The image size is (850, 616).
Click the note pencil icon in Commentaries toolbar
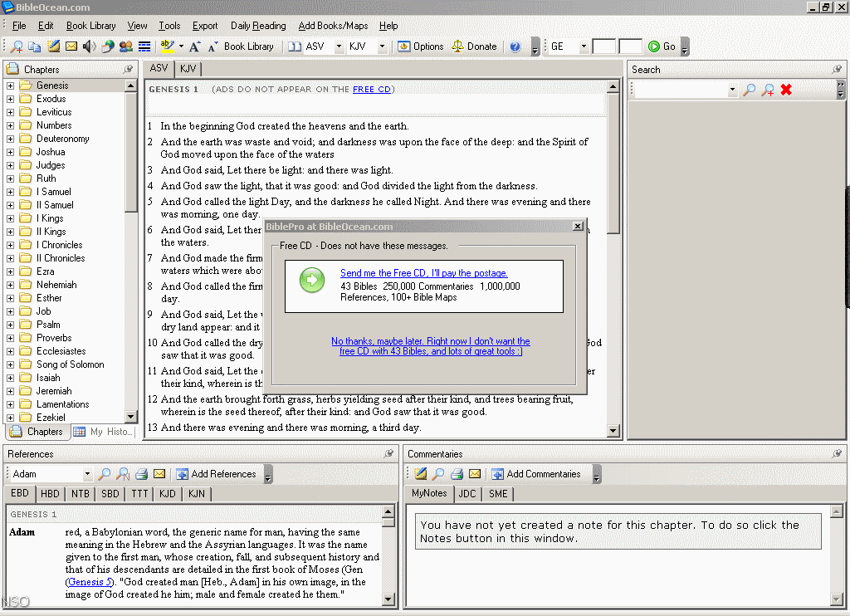click(x=421, y=474)
